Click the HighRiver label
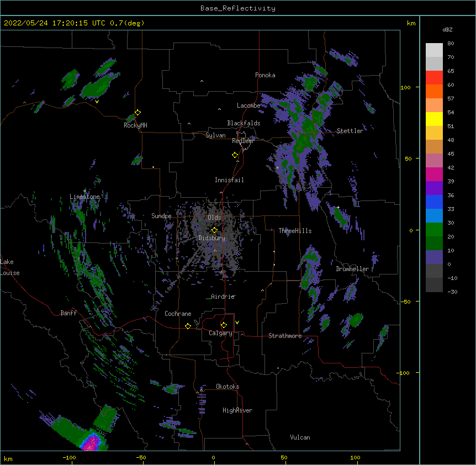476x465 pixels. coord(237,410)
